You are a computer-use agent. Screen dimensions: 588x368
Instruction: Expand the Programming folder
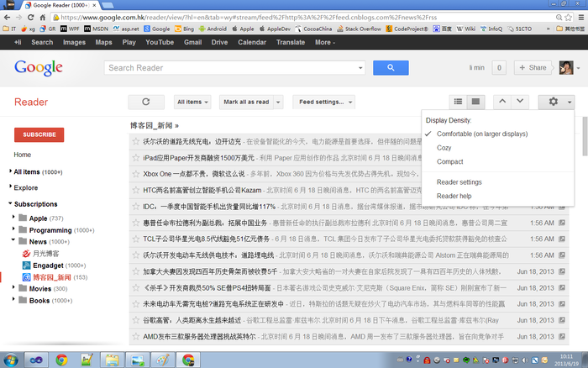[13, 229]
